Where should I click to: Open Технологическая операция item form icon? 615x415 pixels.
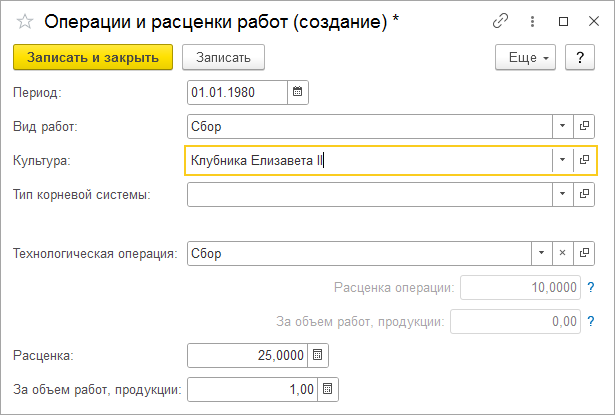click(585, 253)
